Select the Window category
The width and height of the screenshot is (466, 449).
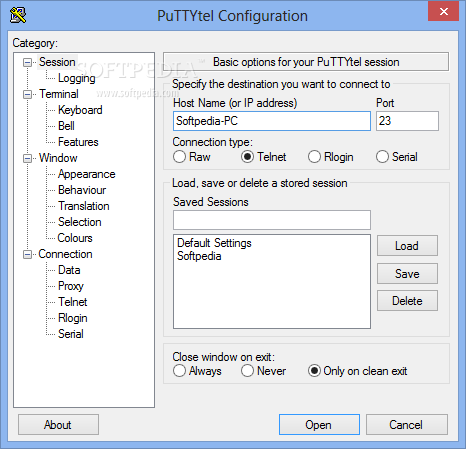58,158
